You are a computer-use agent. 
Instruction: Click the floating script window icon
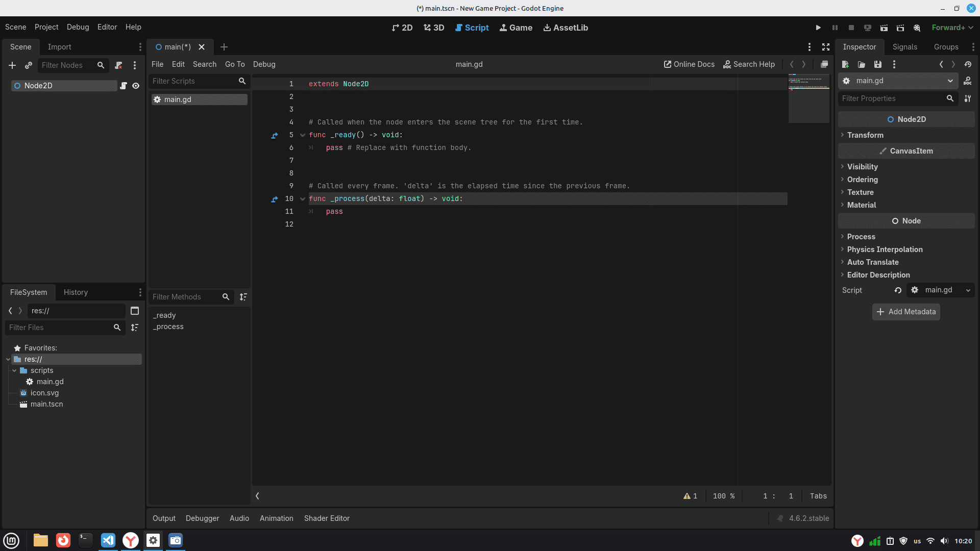pyautogui.click(x=824, y=64)
